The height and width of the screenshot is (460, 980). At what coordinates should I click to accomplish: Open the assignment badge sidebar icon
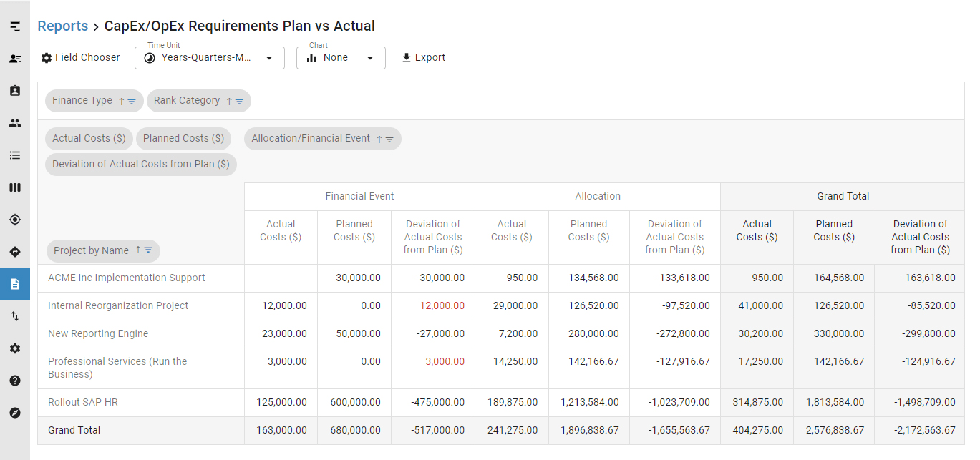coord(15,91)
